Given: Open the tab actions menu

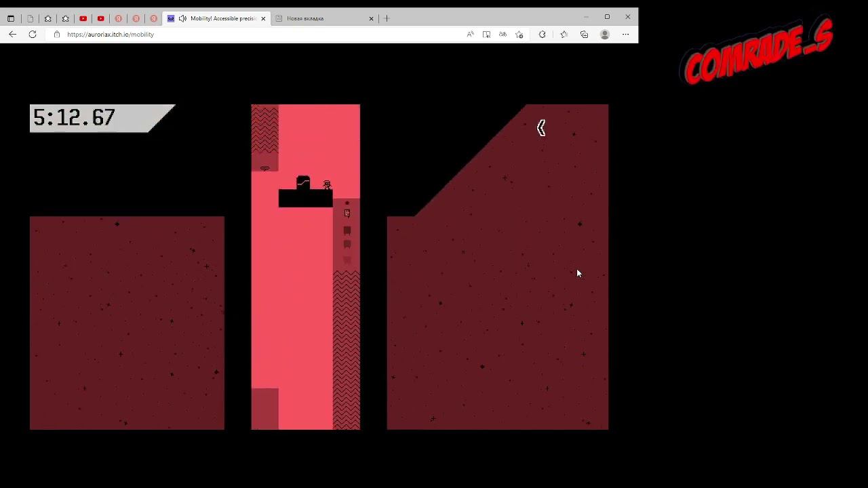Looking at the screenshot, I should pos(11,18).
